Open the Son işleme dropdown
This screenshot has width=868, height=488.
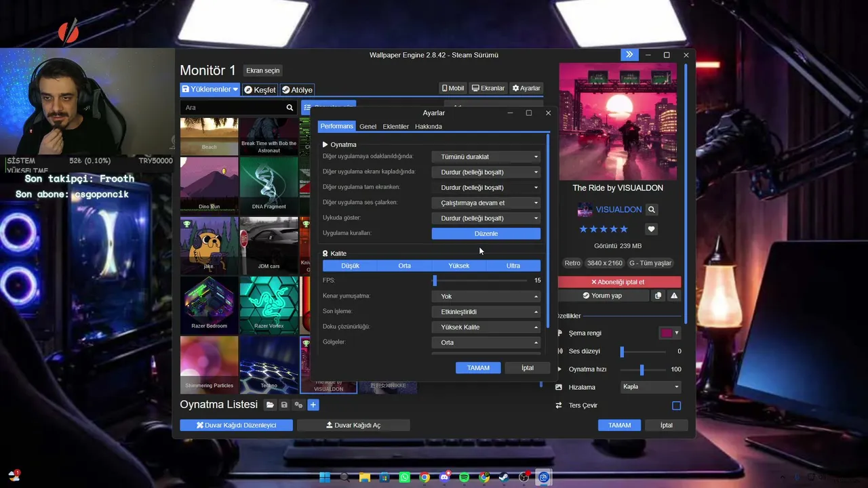(486, 312)
